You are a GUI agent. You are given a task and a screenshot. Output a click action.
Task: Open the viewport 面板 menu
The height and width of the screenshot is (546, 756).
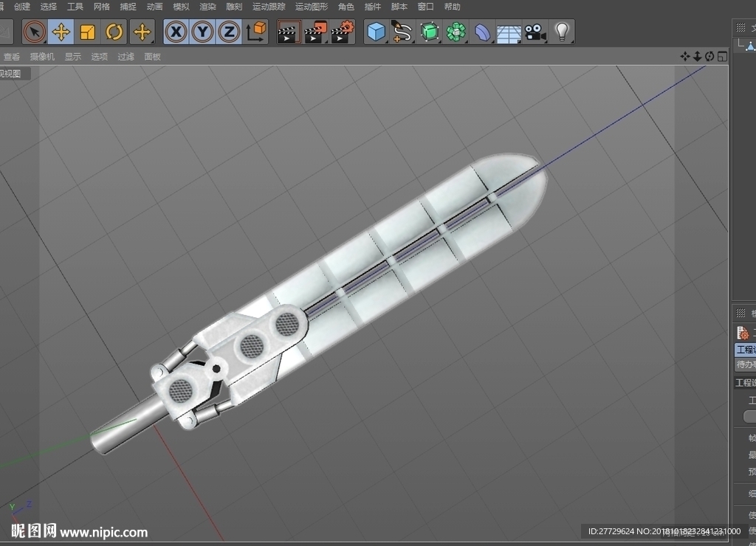[152, 57]
